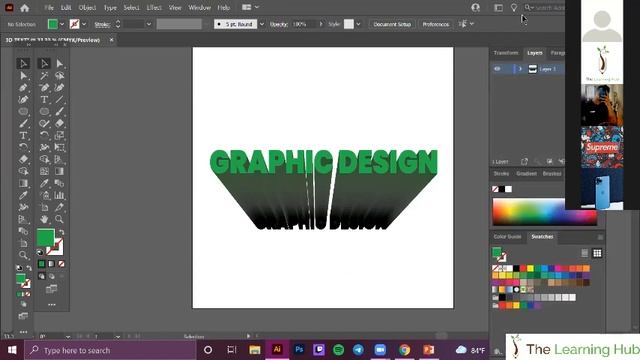Viewport: 640px width, 360px height.
Task: Click the lightbulb Discover icon
Action: [x=514, y=8]
